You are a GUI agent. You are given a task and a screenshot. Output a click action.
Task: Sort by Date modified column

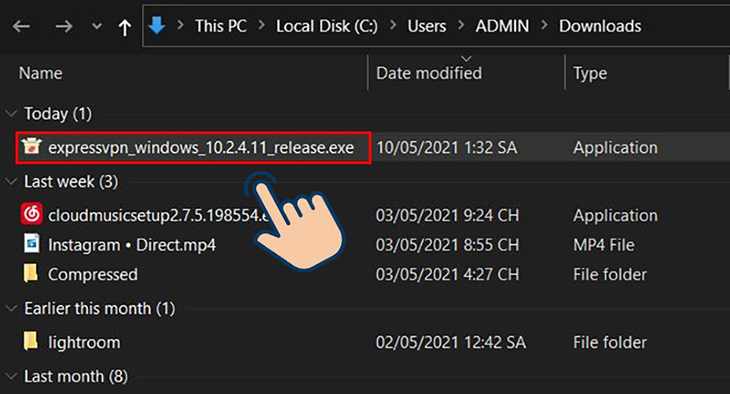(429, 73)
